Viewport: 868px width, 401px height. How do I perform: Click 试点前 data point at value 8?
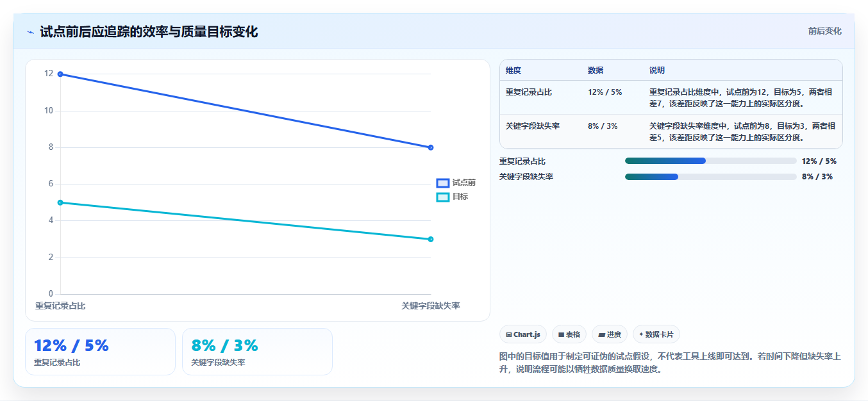pos(431,147)
